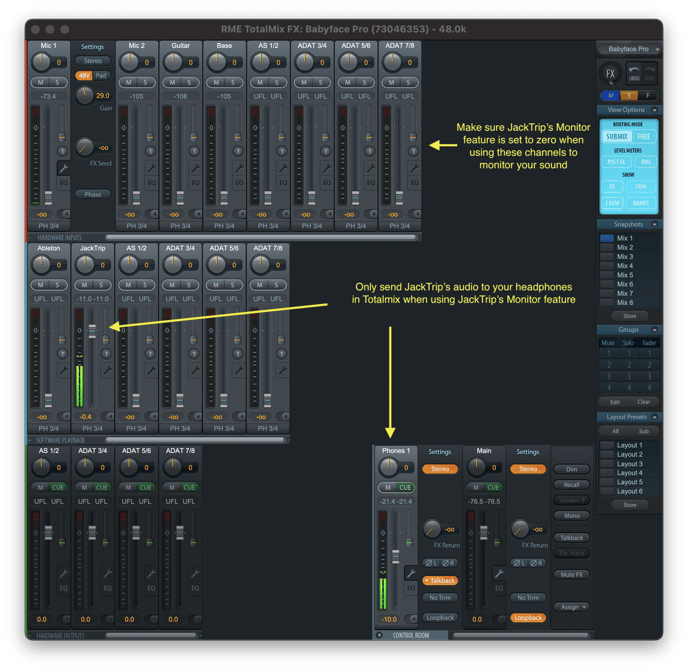The height and width of the screenshot is (671, 688).
Task: Toggle Cue on Phones 1
Action: pyautogui.click(x=405, y=487)
